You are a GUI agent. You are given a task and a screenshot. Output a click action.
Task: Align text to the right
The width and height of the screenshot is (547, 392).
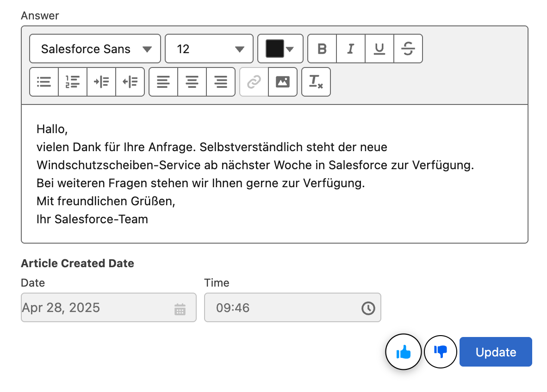pos(220,82)
